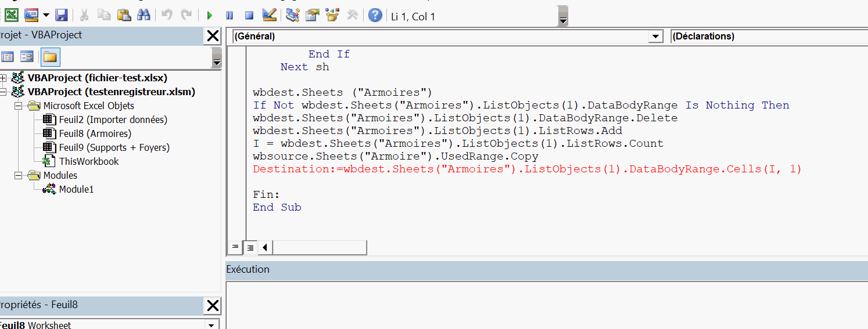Screen dimensions: 868x329
Task: Open the toolbar options overflow arrow
Action: tap(562, 21)
